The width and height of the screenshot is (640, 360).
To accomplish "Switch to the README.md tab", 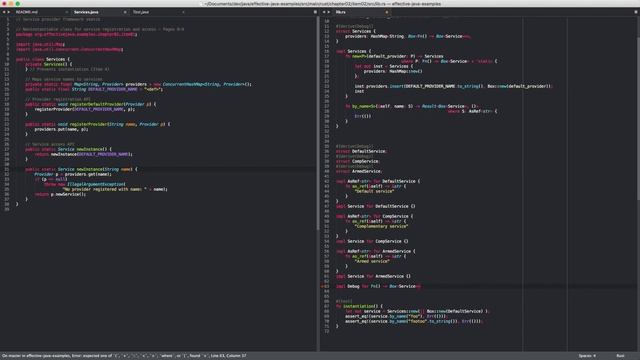I will pos(27,12).
